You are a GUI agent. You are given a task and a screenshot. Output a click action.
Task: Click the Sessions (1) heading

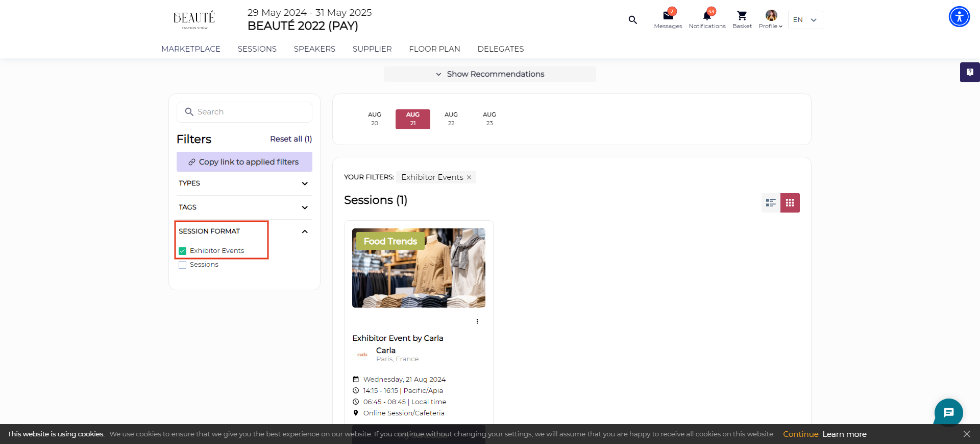point(376,200)
